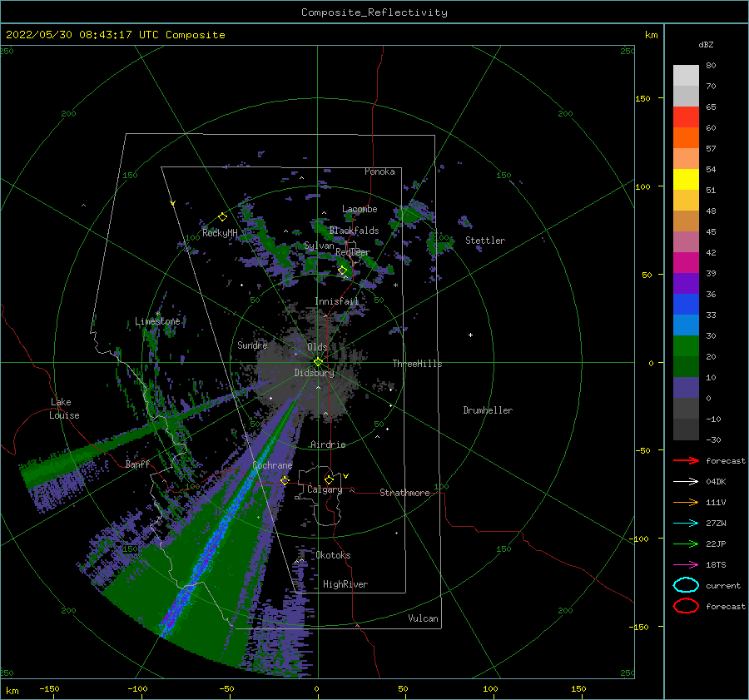749x700 pixels.
Task: Click the green 22JP arrow icon
Action: (x=686, y=544)
